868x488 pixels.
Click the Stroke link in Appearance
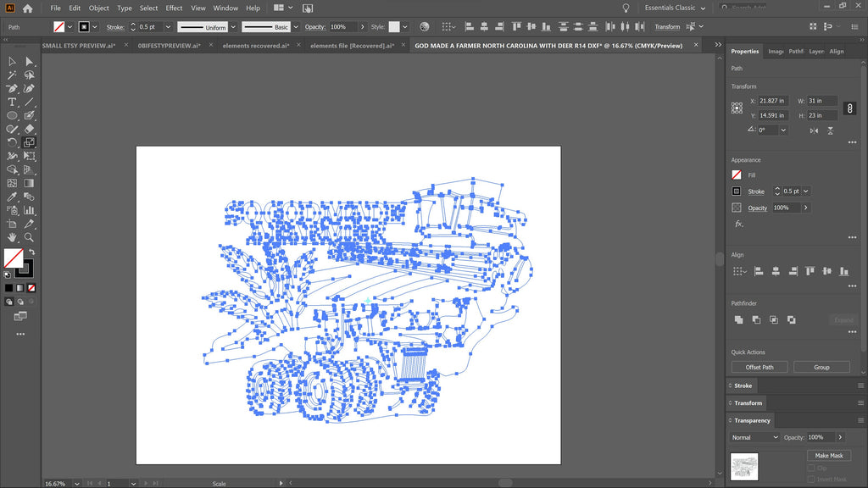coord(756,191)
